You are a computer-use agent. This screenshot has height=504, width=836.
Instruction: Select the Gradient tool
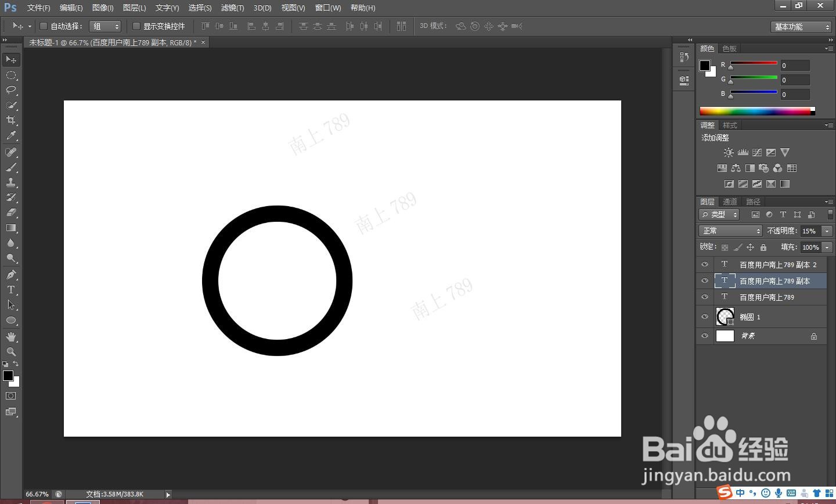[11, 228]
